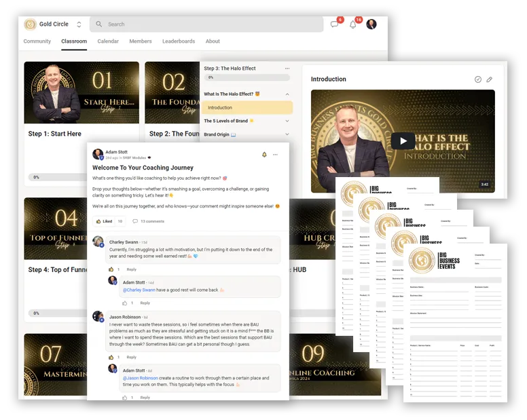This screenshot has width=527, height=420.
Task: Open the 02 The Foundation course thumbnail
Action: pyautogui.click(x=172, y=92)
